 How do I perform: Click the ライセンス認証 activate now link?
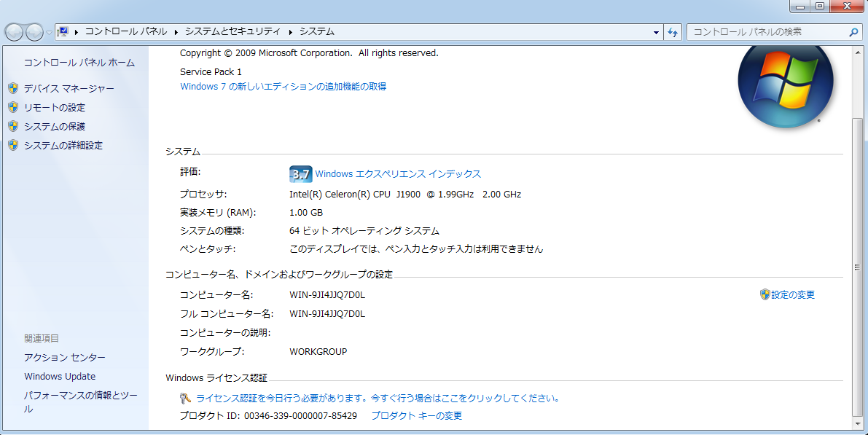(379, 398)
